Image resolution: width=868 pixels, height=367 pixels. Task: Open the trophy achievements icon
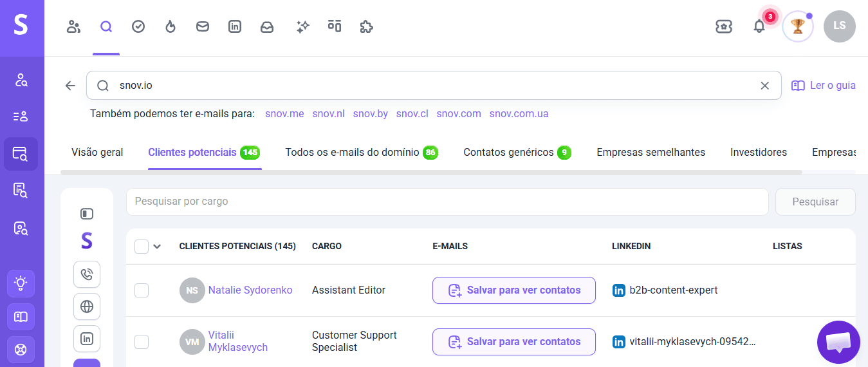pos(798,26)
